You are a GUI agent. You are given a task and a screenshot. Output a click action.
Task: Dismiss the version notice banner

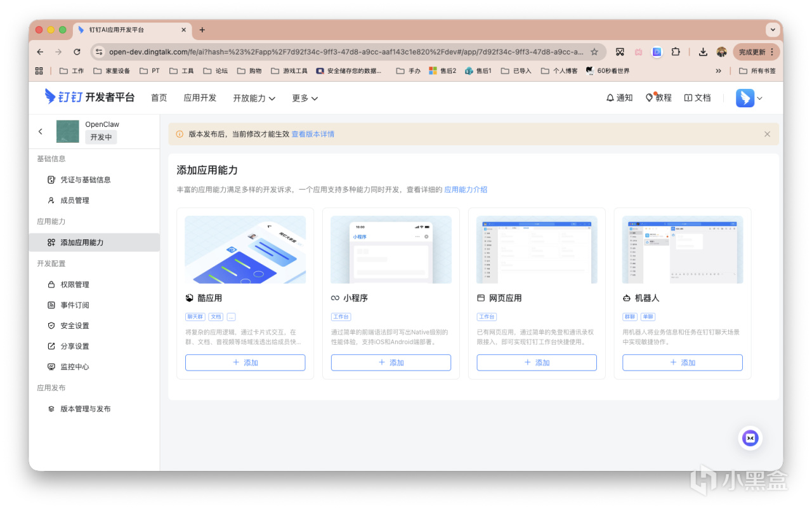(767, 134)
